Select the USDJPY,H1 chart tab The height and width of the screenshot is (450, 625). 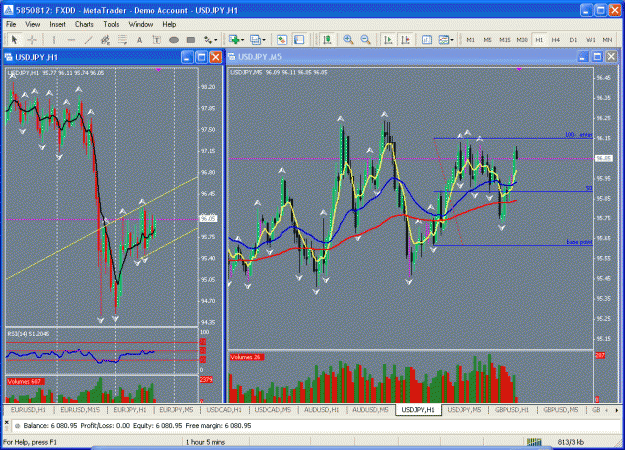pyautogui.click(x=418, y=410)
